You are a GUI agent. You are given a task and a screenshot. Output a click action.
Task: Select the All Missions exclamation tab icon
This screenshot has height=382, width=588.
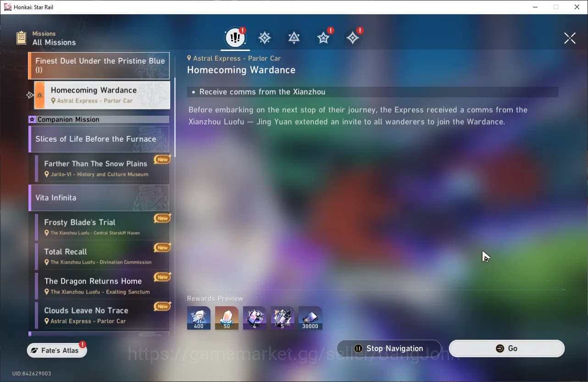[x=235, y=38]
